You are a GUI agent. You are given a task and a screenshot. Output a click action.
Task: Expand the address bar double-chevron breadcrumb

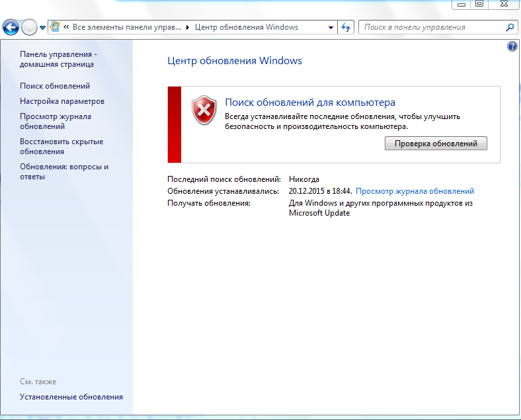pos(66,27)
